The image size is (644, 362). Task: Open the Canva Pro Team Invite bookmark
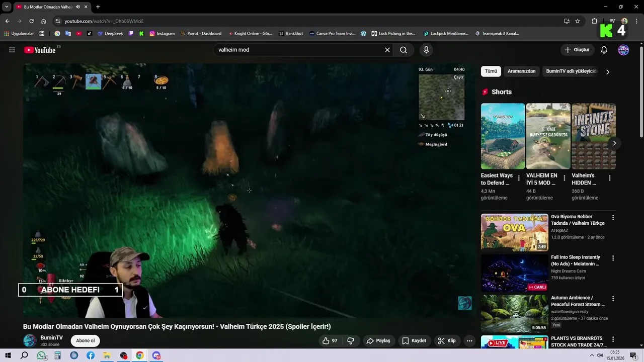332,34
